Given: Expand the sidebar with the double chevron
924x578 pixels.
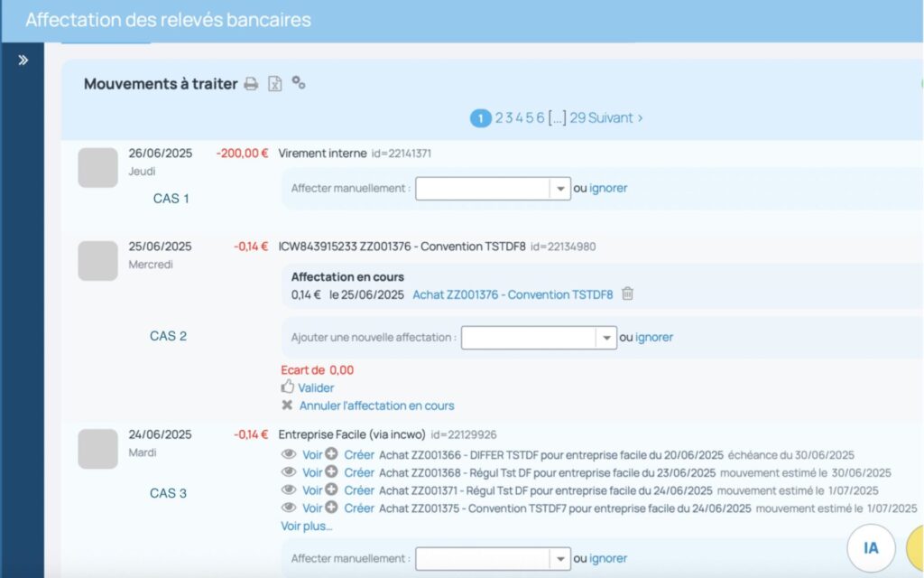Looking at the screenshot, I should [x=23, y=61].
